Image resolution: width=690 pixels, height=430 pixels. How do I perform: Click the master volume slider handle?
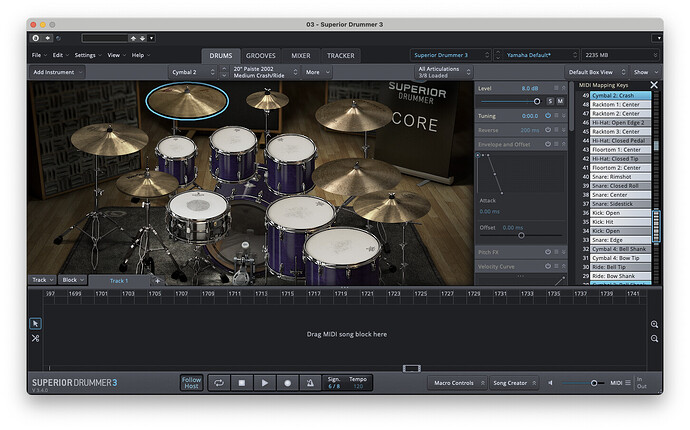click(x=594, y=383)
